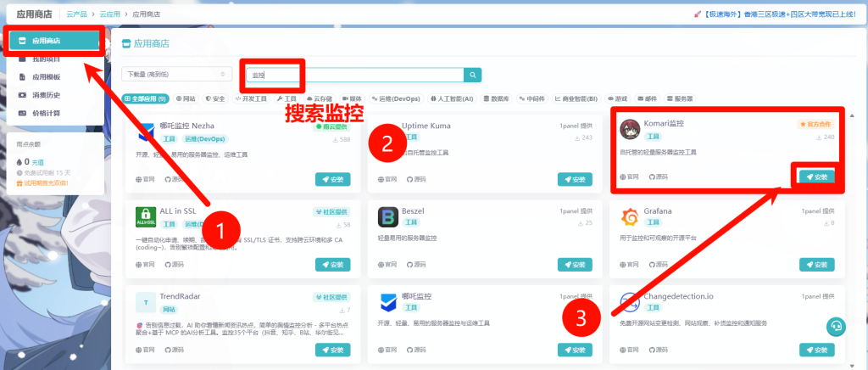Image resolution: width=868 pixels, height=370 pixels.
Task: Click the search magnifier button
Action: (x=474, y=75)
